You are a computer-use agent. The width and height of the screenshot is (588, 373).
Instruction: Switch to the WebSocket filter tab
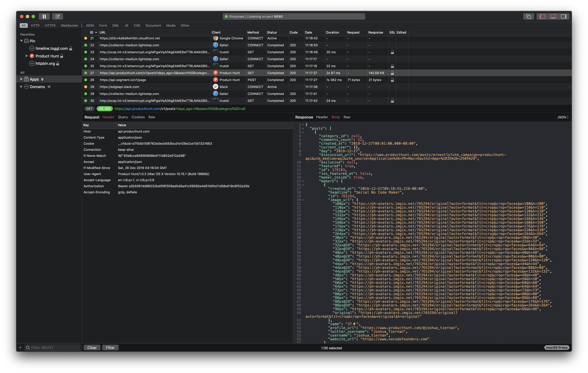coord(69,25)
